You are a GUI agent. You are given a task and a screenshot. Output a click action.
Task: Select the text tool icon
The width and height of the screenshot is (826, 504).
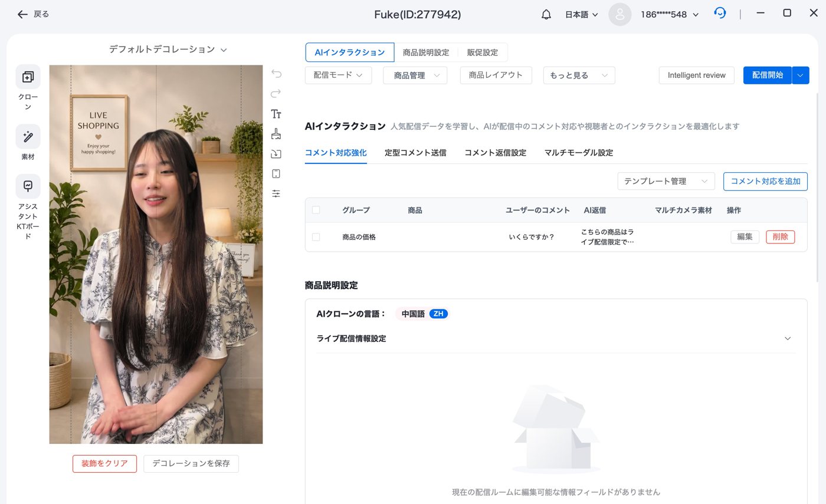click(276, 114)
